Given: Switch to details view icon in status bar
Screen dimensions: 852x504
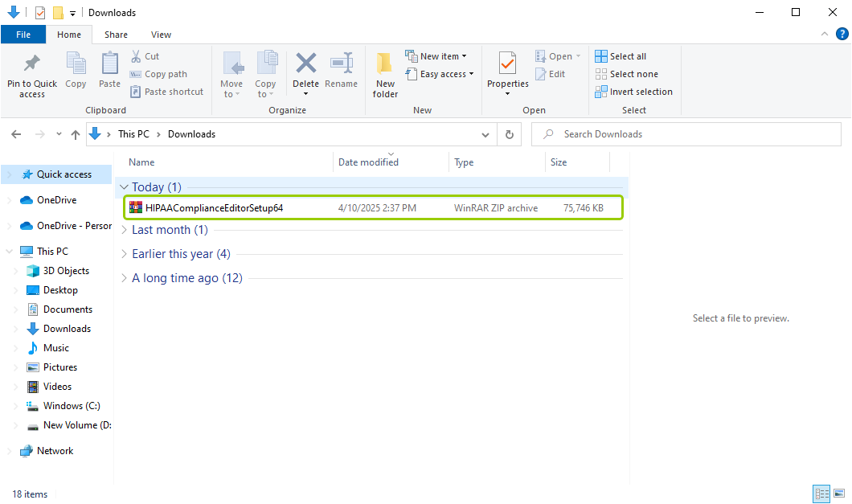Looking at the screenshot, I should (x=821, y=494).
